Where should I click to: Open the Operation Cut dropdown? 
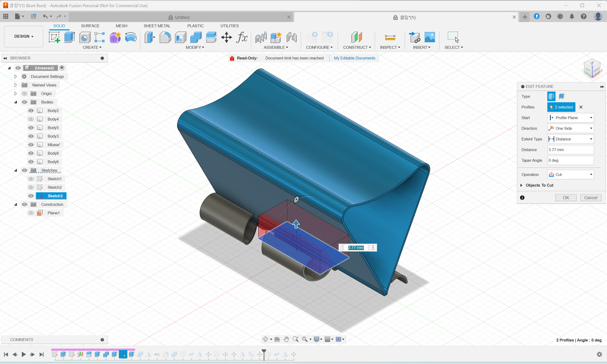[570, 175]
